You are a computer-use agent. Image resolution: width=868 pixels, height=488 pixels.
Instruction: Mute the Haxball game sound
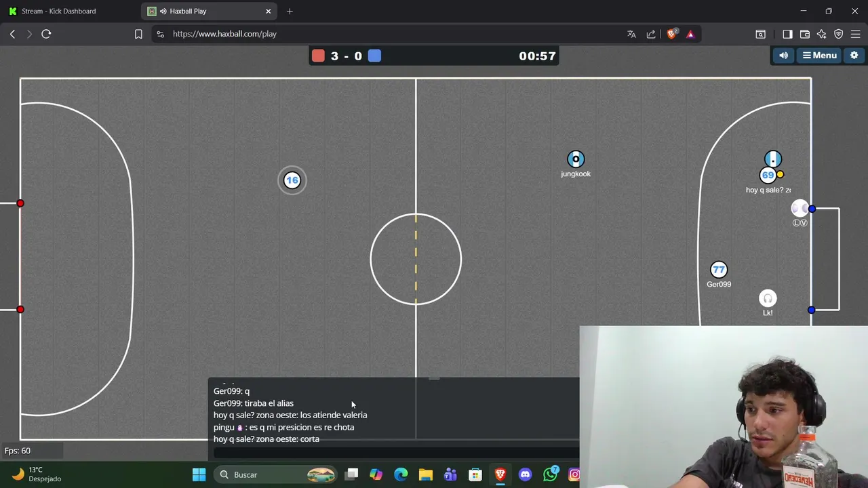tap(783, 56)
